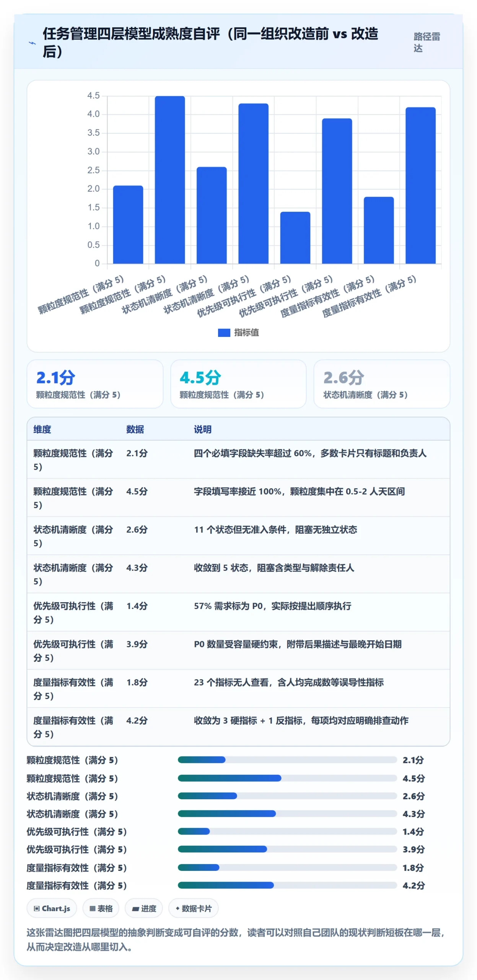Select the 路径雷达 badge in header
The image size is (477, 980).
tap(427, 42)
